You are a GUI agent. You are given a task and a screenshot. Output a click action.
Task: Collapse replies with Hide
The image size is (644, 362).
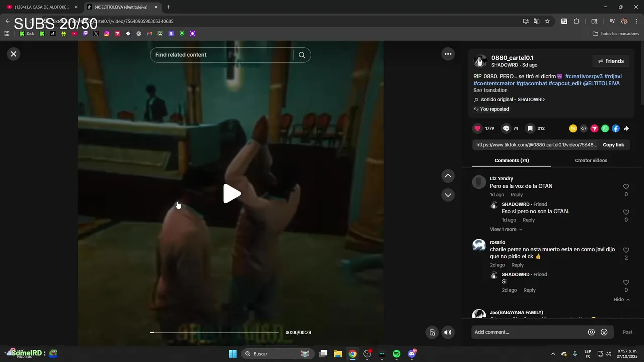(x=622, y=300)
